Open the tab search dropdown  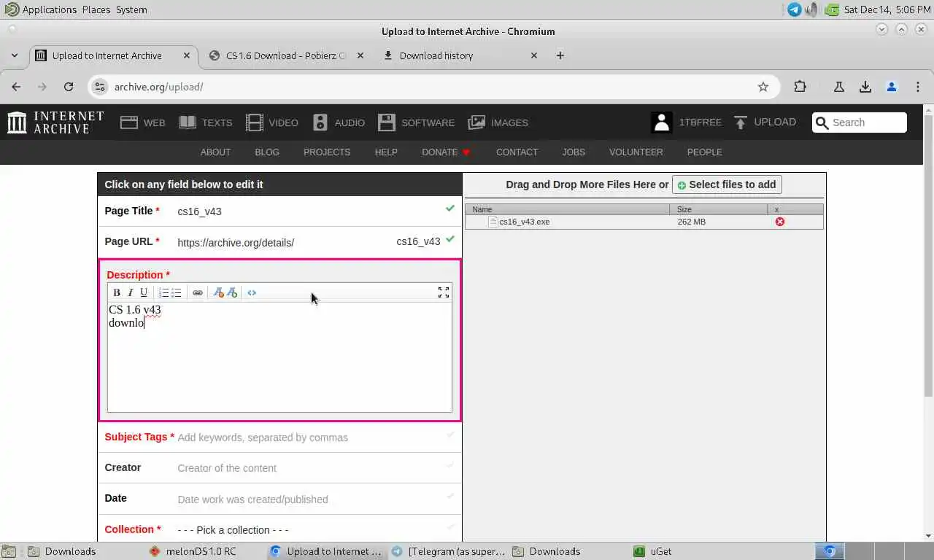pyautogui.click(x=15, y=55)
